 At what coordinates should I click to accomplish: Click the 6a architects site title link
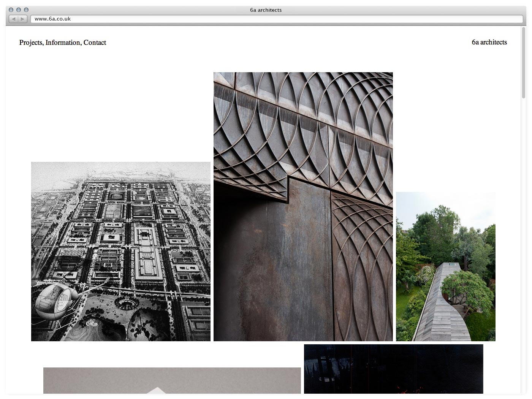tap(489, 42)
